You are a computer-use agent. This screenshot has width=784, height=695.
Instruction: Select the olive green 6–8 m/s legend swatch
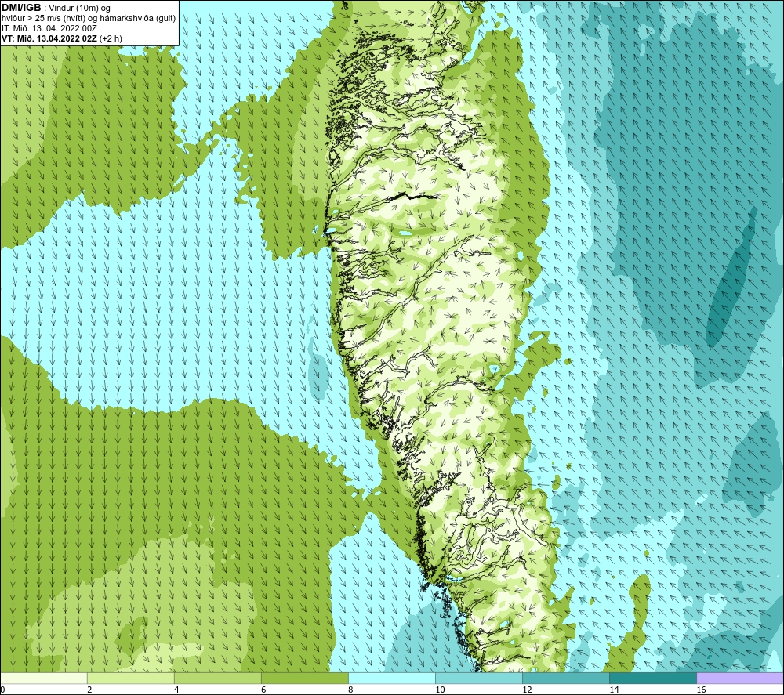pos(305,678)
